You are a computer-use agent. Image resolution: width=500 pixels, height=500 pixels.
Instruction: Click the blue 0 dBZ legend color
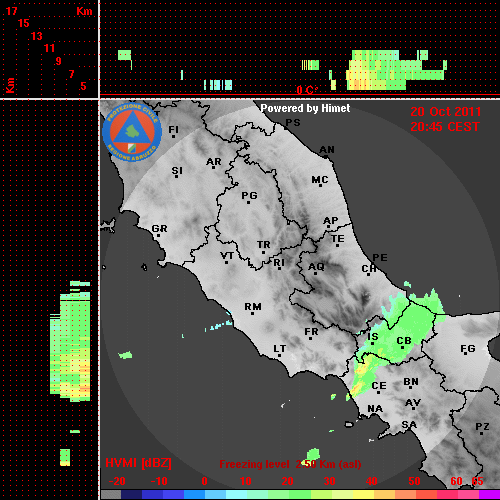coord(194,494)
